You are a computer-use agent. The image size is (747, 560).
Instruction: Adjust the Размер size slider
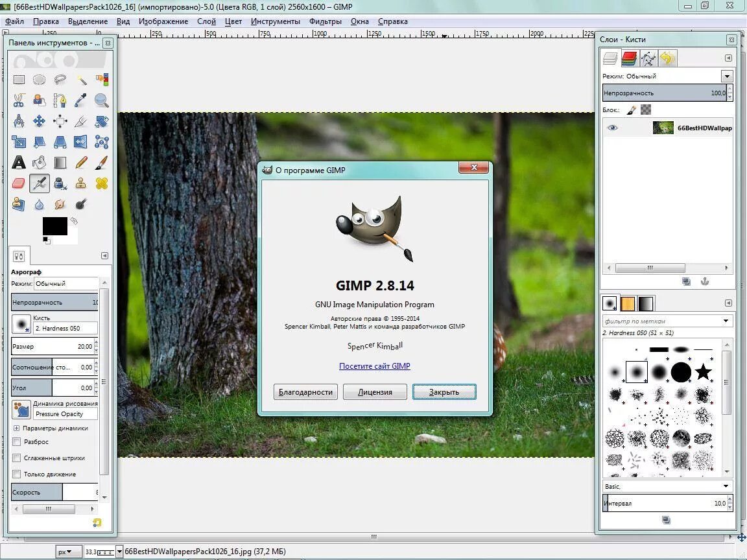[53, 346]
